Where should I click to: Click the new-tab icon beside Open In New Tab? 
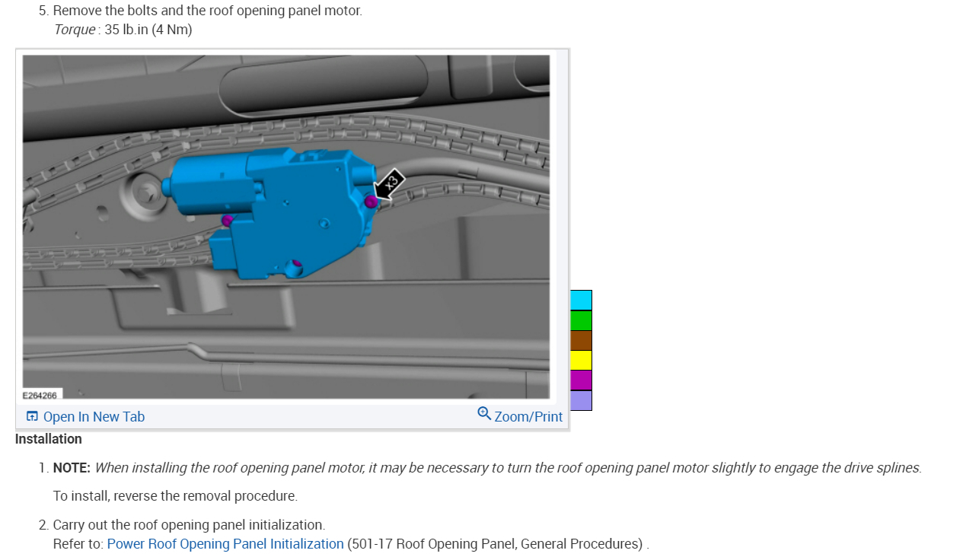(32, 416)
